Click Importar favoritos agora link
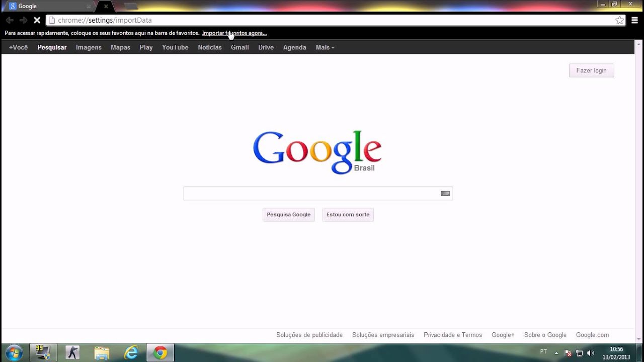Image resolution: width=644 pixels, height=362 pixels. point(234,33)
